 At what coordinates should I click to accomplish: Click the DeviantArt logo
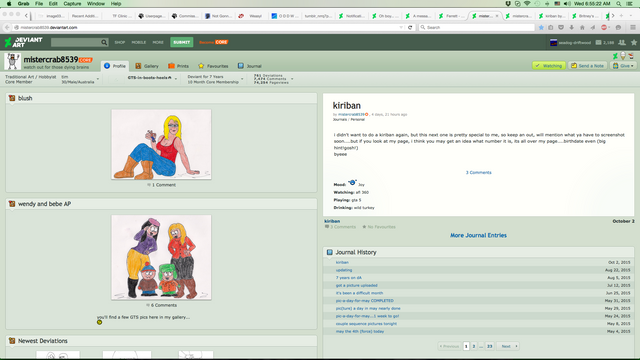23,42
